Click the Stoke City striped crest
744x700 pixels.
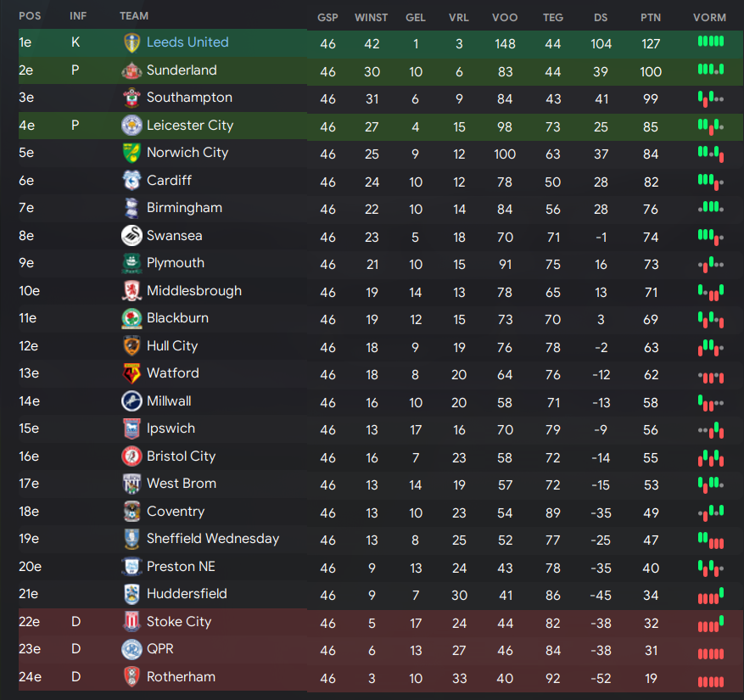[x=131, y=622]
